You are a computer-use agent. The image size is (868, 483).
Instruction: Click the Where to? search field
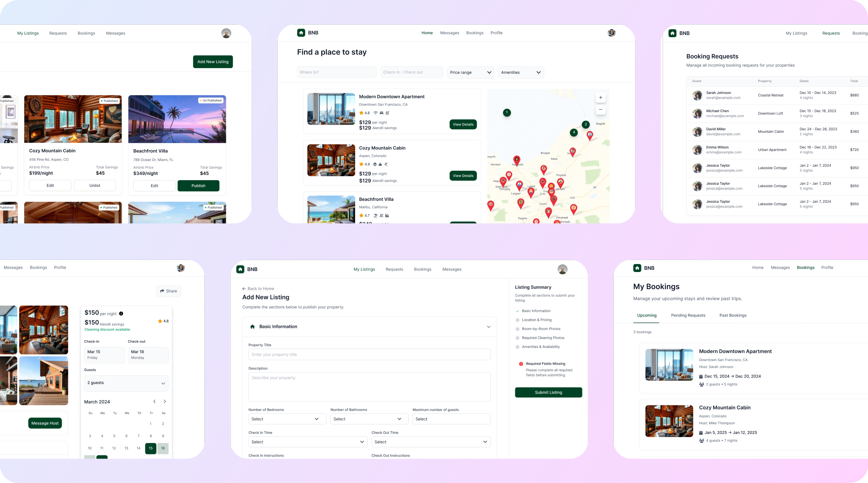coord(336,72)
